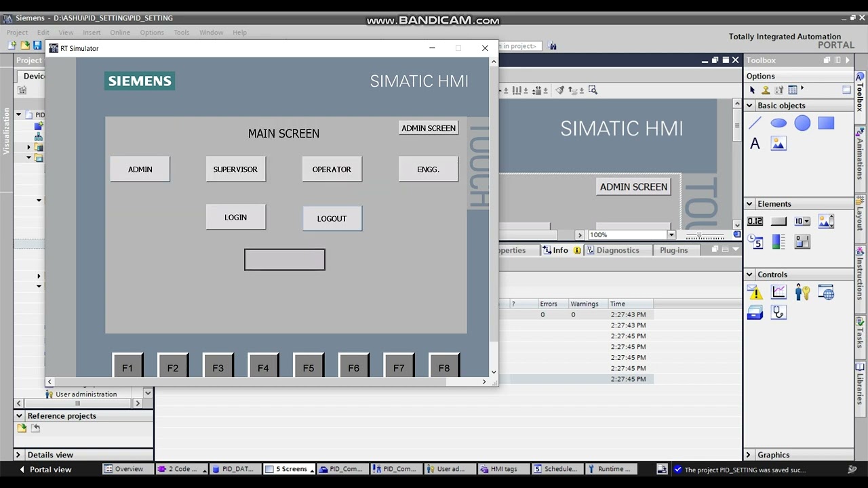Viewport: 868px width, 488px height.
Task: Select the Switch element
Action: pos(802,241)
